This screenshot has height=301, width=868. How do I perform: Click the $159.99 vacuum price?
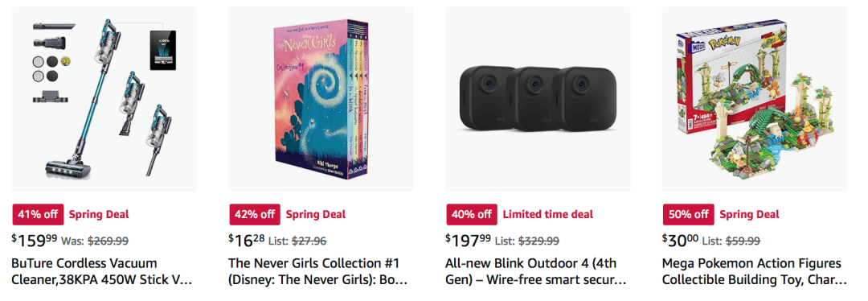[x=34, y=240]
